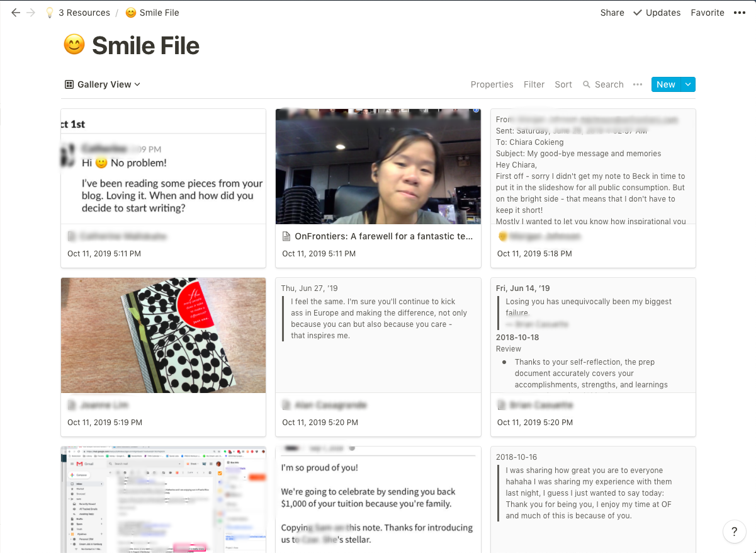
Task: Click the document icon on the OnFrontiers card
Action: (x=285, y=236)
